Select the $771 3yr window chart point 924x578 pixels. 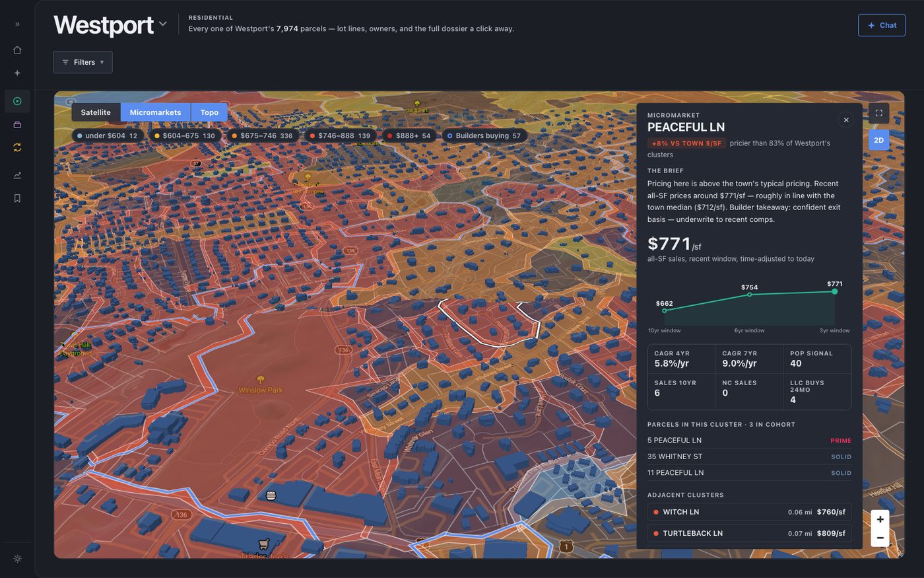(x=835, y=291)
